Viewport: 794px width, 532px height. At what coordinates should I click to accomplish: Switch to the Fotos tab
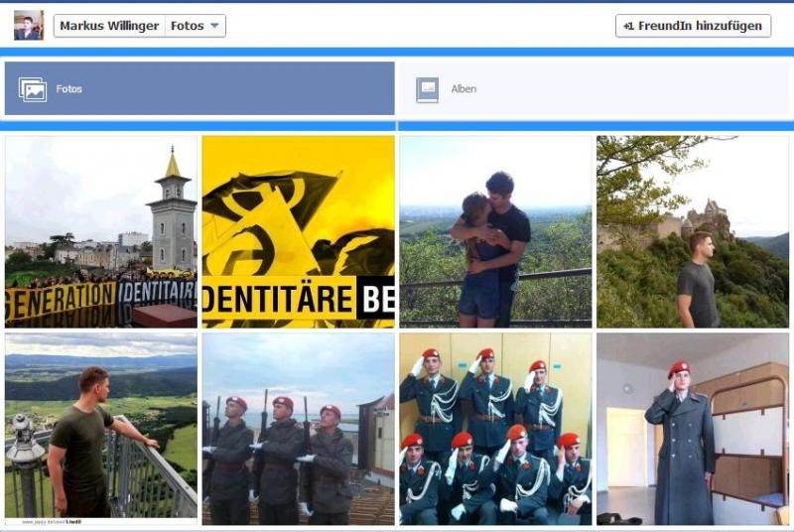point(199,88)
